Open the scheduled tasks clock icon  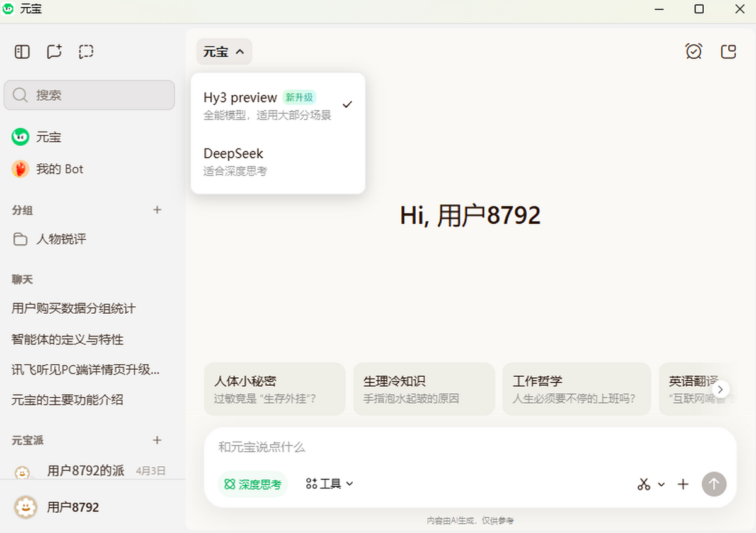point(694,52)
